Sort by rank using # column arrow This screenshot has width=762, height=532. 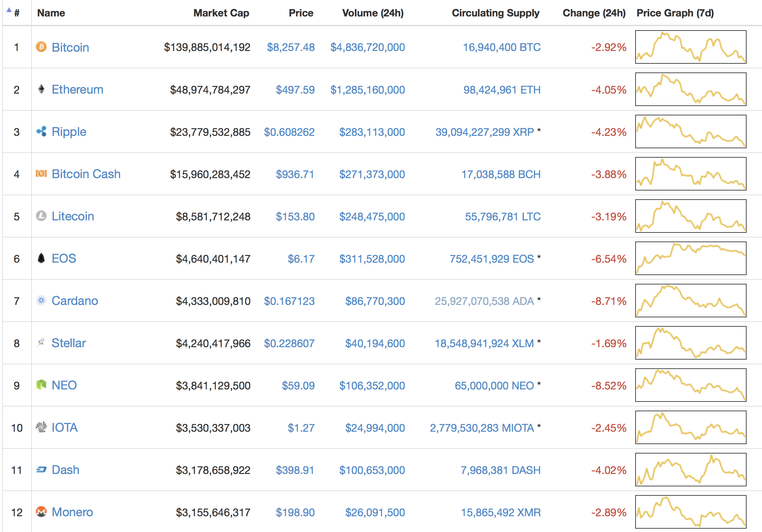coord(9,10)
